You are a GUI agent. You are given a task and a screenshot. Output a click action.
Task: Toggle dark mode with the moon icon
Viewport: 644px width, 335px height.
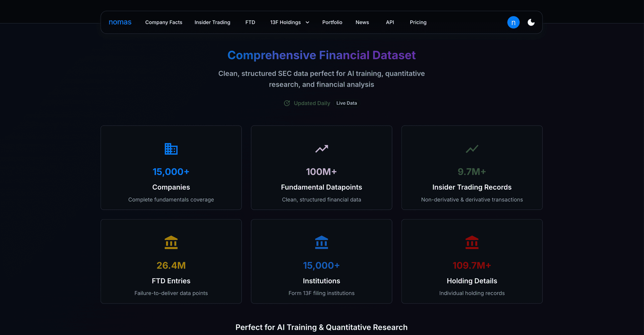(531, 22)
